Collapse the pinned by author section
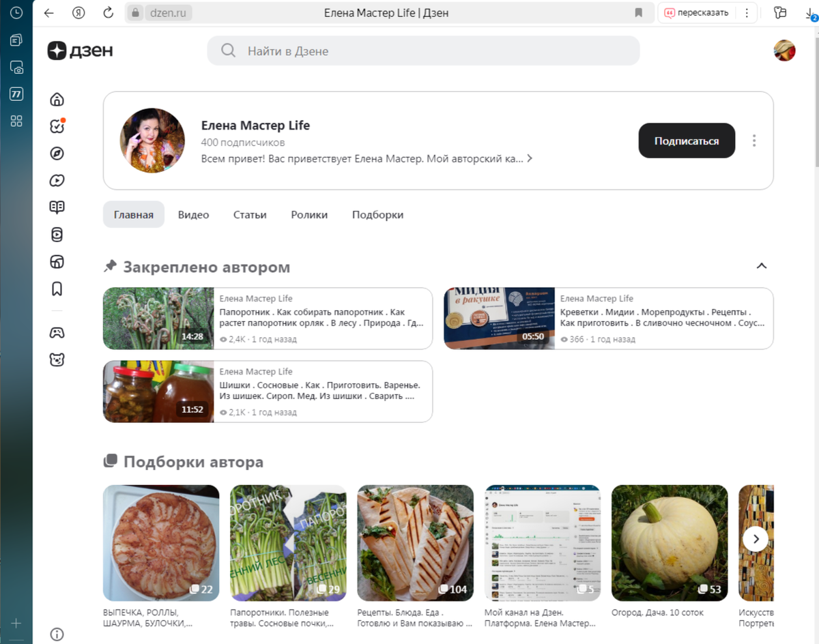Screen dimensions: 819x644 [x=762, y=266]
